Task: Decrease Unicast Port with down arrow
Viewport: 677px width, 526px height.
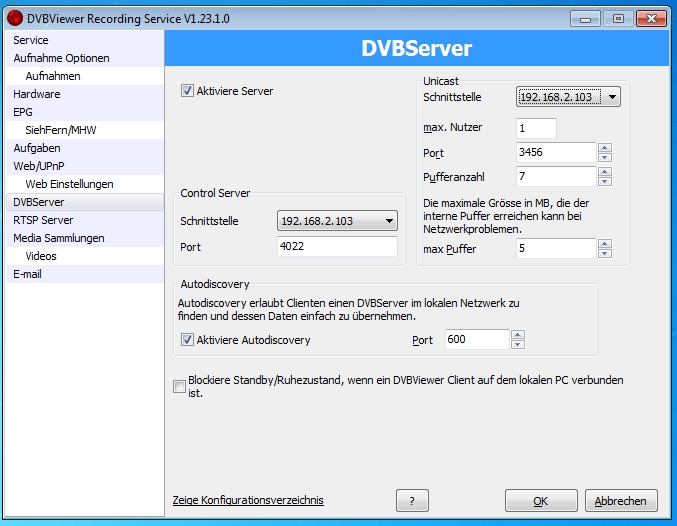Action: click(604, 158)
